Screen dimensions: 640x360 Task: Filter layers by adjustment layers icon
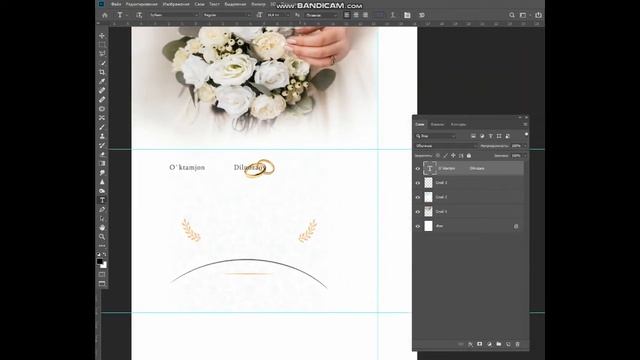point(482,136)
